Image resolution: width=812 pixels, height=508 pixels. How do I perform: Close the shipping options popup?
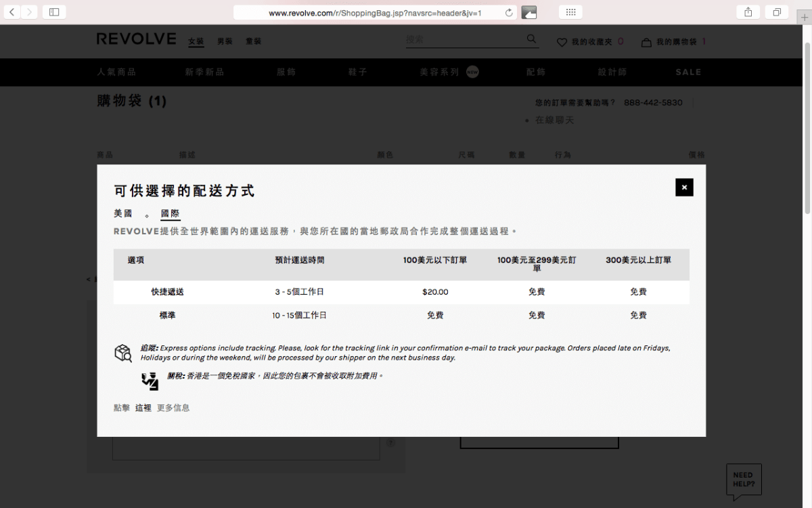coord(684,188)
